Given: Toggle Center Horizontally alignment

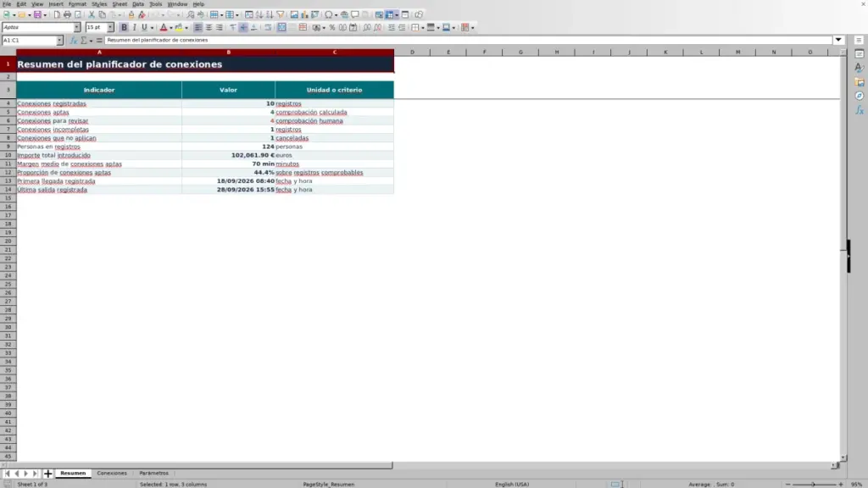Looking at the screenshot, I should [209, 27].
